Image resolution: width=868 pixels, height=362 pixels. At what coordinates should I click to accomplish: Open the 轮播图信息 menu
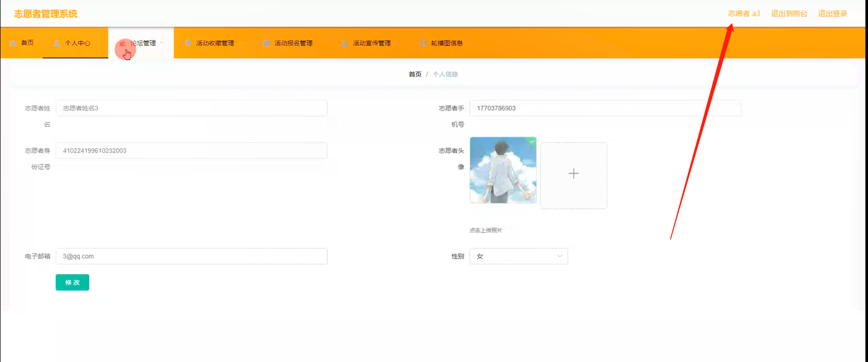tap(446, 43)
